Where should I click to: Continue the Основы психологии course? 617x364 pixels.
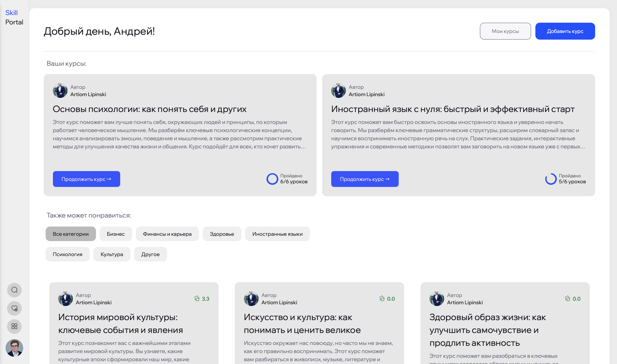[x=86, y=179]
